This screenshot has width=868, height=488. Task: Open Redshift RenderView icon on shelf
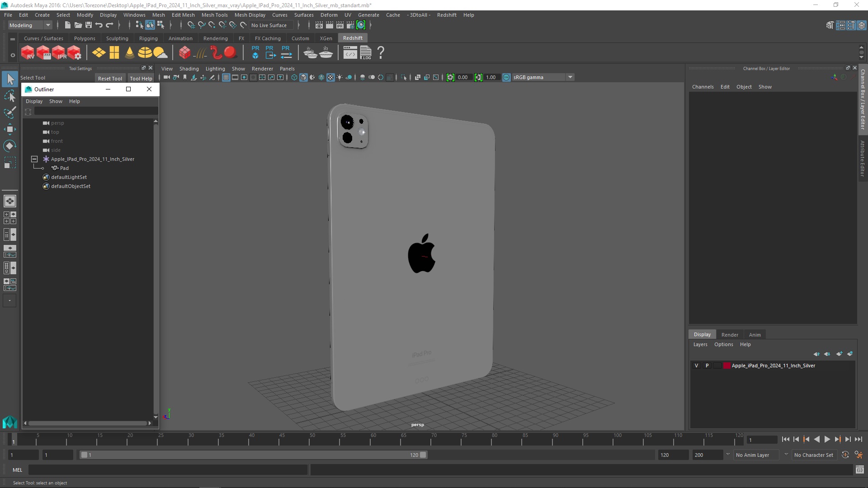[x=28, y=53]
